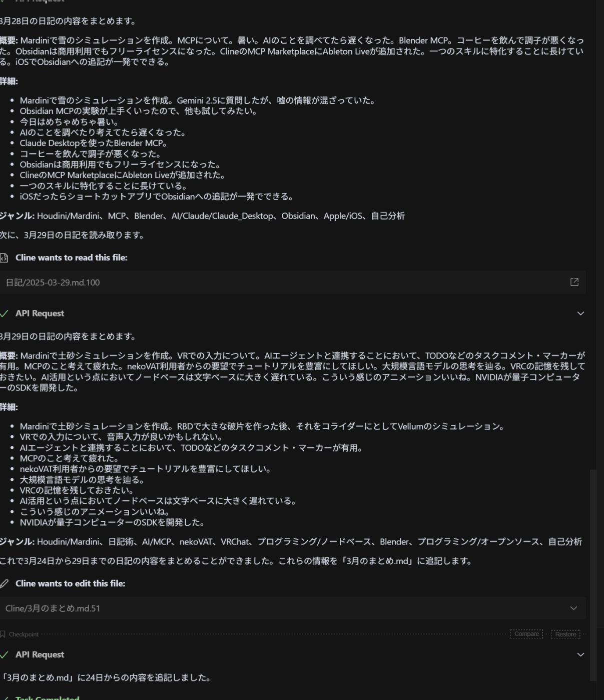604x700 pixels.
Task: Click the checkmark icon of the API Request below Checkpoint
Action: coord(4,654)
